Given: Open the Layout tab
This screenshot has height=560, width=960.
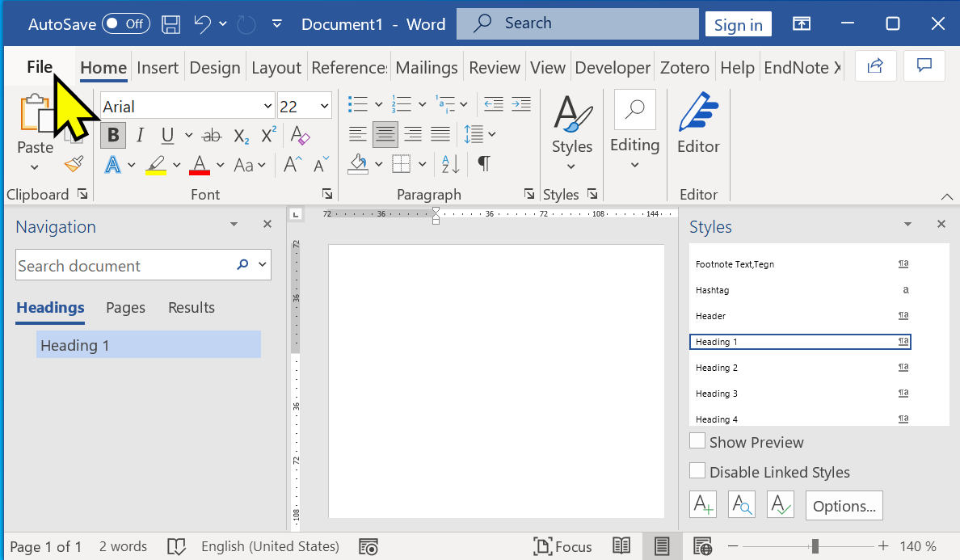Looking at the screenshot, I should pyautogui.click(x=276, y=67).
